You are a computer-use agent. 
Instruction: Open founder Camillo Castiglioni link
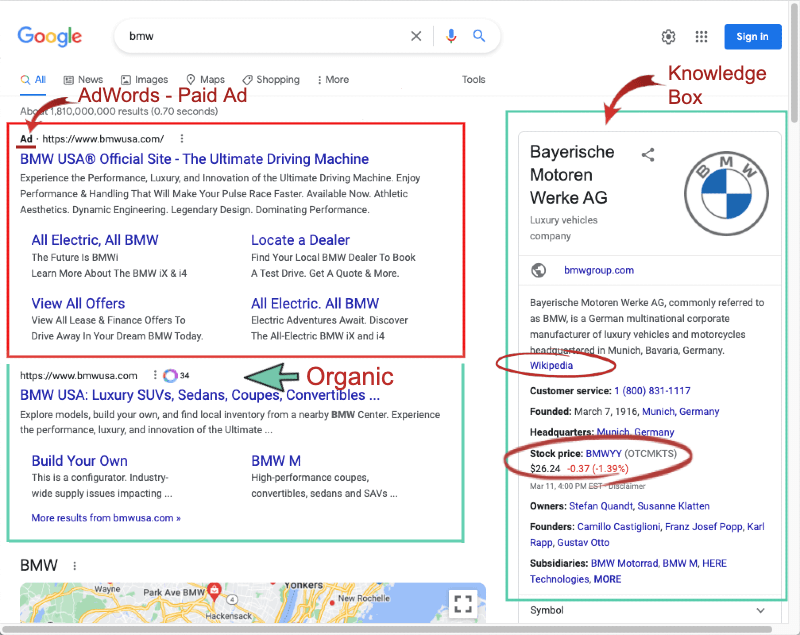(618, 527)
